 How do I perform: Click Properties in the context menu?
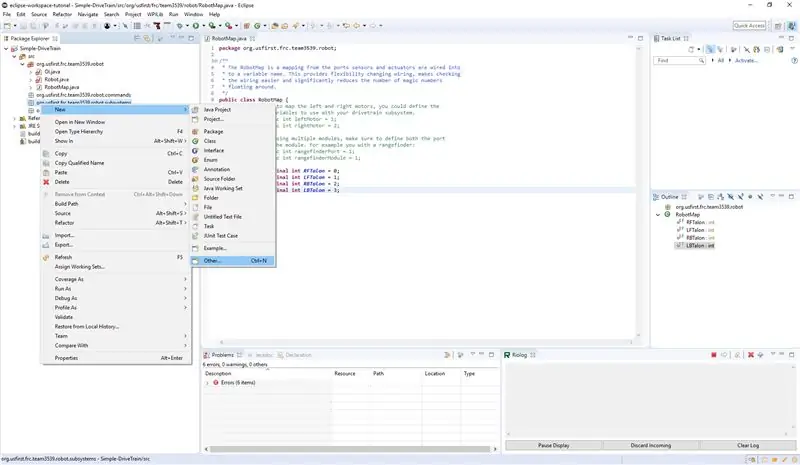click(116, 358)
